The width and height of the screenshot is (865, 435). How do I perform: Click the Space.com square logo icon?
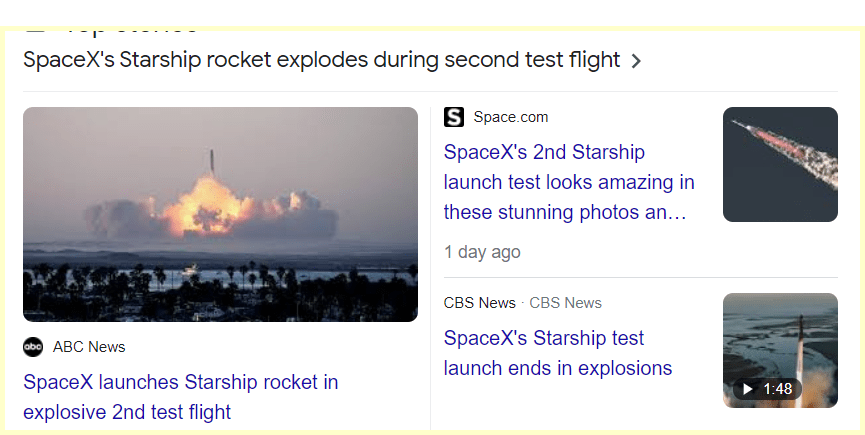pos(454,117)
